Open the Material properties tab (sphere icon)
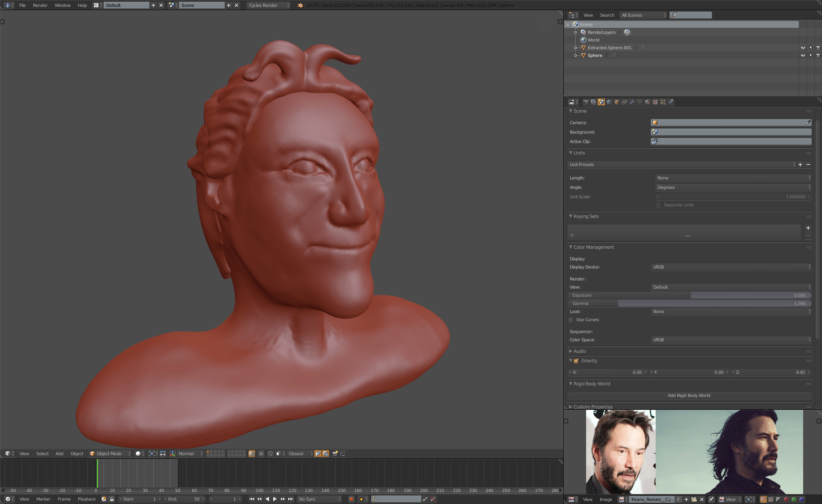822x504 pixels. point(647,102)
